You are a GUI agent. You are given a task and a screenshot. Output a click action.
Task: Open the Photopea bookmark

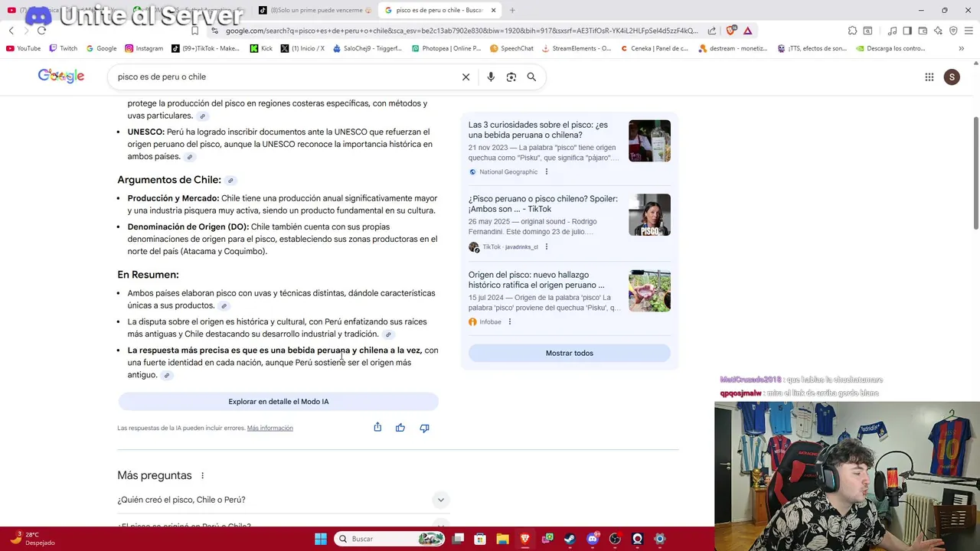click(446, 48)
